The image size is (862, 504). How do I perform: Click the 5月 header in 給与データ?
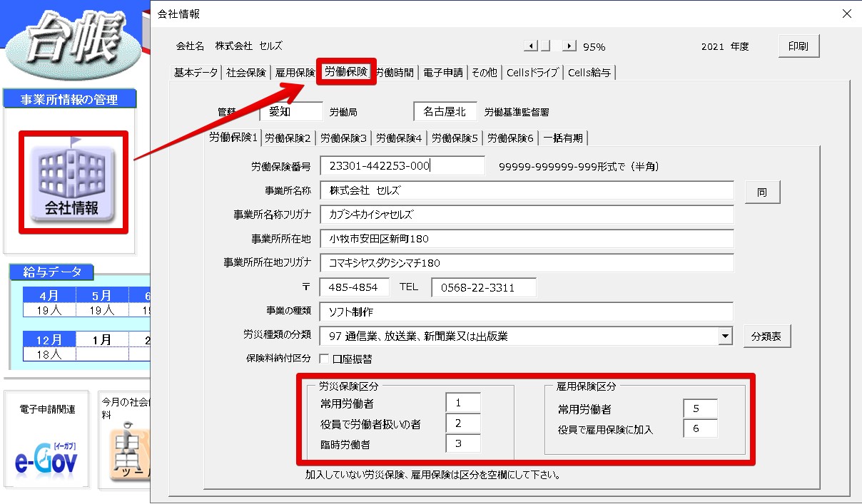(102, 296)
